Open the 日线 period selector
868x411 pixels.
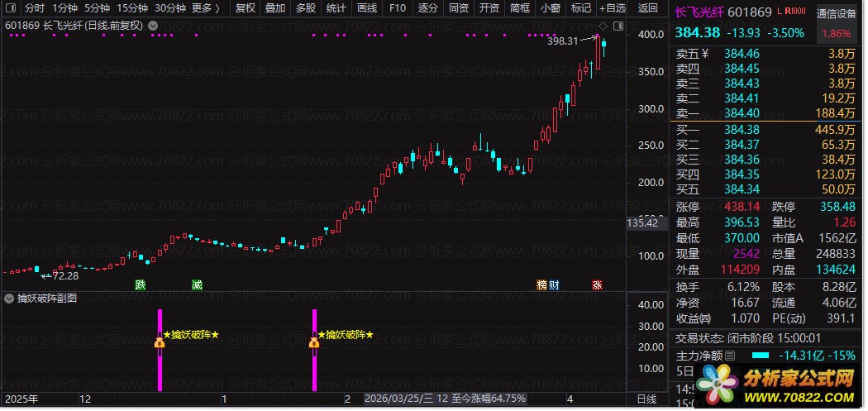point(646,399)
